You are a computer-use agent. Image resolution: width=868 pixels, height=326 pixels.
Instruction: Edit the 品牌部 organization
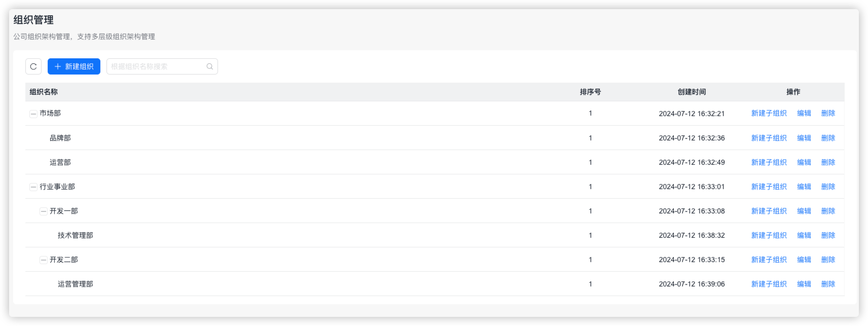click(804, 138)
